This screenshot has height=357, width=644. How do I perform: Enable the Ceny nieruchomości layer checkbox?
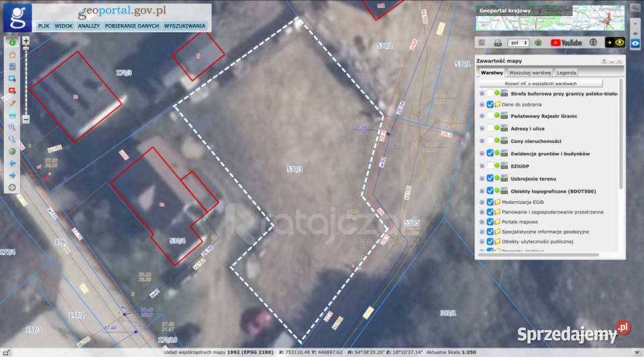point(490,141)
